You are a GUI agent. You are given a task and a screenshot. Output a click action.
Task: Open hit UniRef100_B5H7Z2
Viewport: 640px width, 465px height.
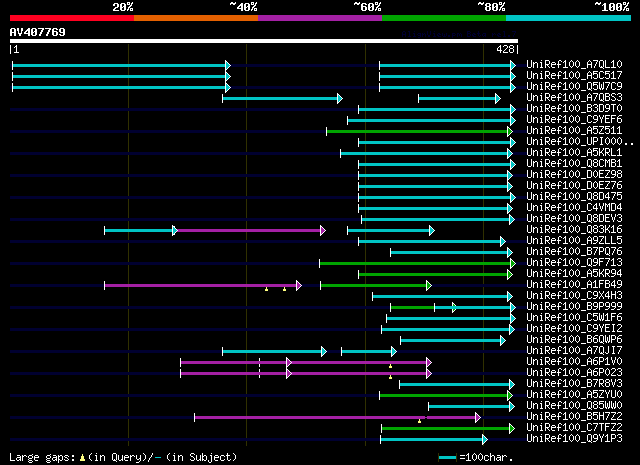[574, 417]
